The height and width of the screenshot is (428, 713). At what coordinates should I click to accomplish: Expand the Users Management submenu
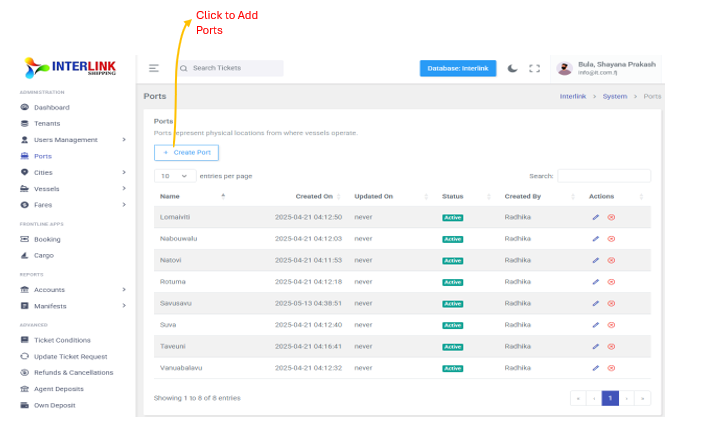pos(65,140)
